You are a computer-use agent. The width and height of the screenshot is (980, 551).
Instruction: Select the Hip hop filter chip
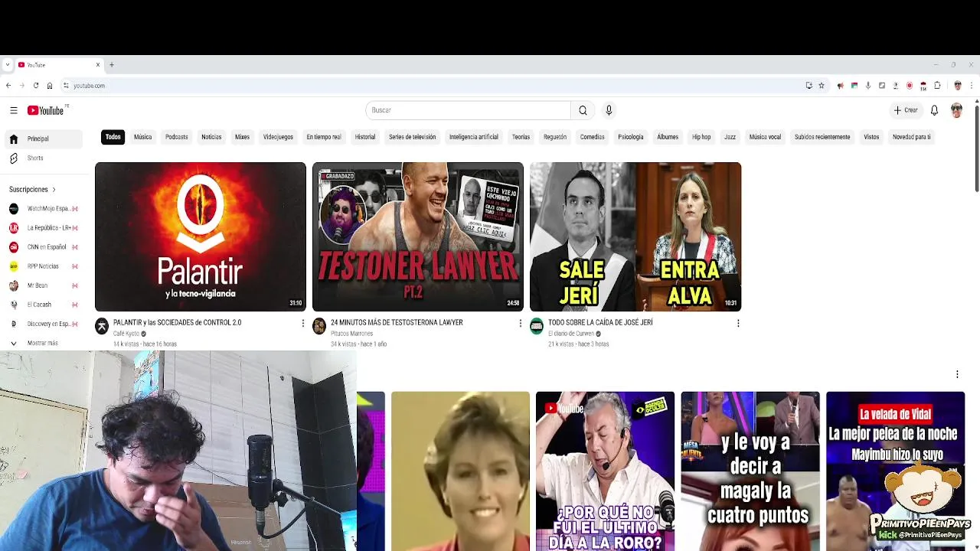(x=701, y=137)
